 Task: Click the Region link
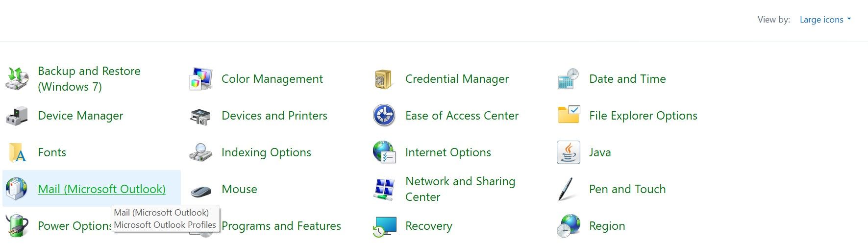point(607,226)
